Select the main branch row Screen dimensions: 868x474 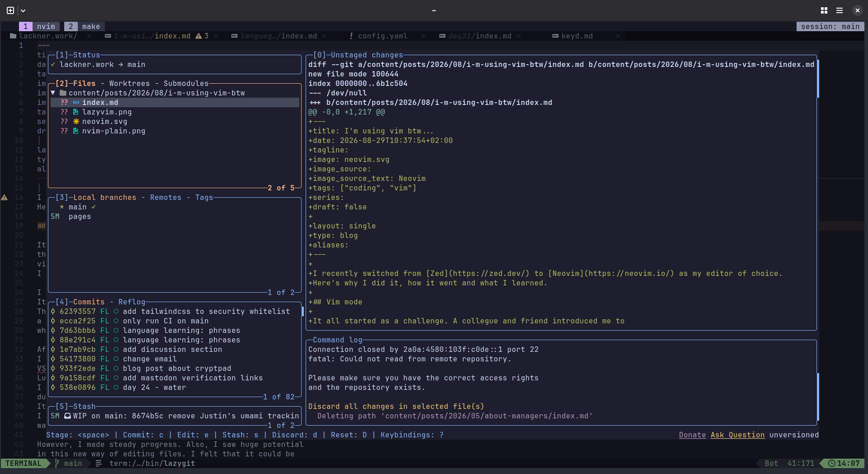pyautogui.click(x=175, y=207)
